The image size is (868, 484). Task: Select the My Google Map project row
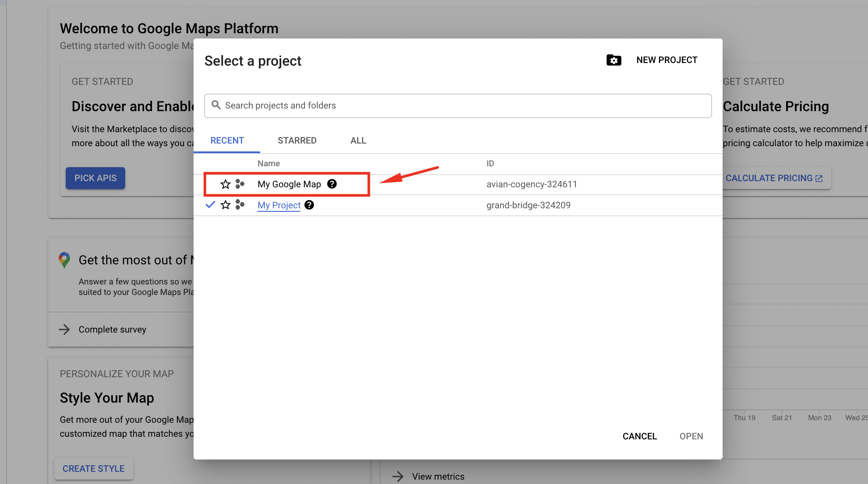289,184
